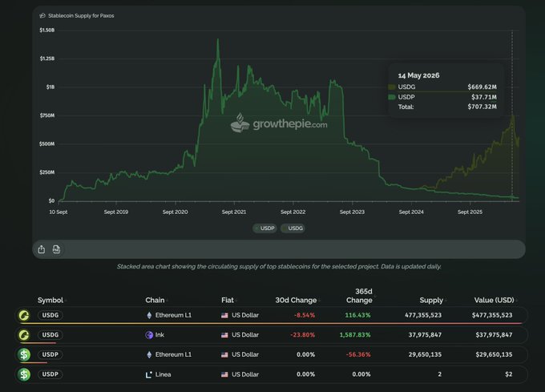Sort table by 365d Change column
Screen dimensions: 545x392
point(361,296)
